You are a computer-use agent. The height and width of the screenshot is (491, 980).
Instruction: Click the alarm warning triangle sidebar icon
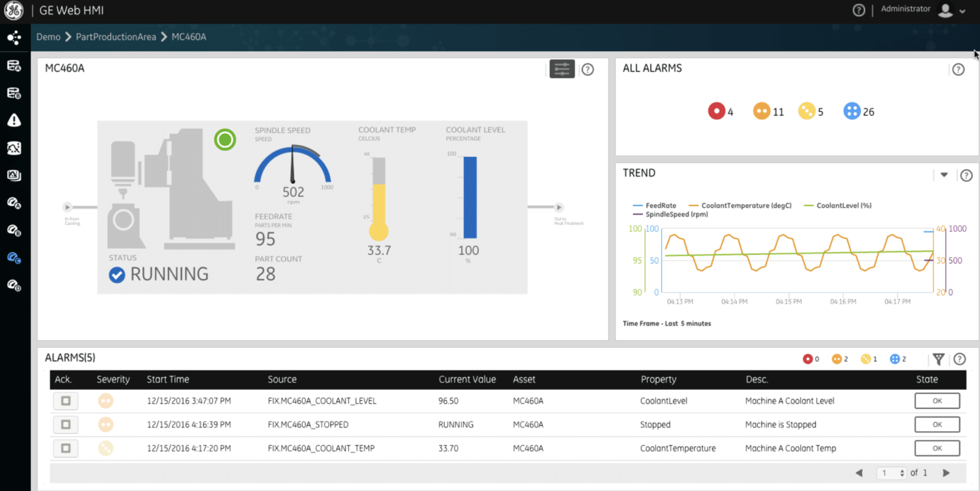coord(14,120)
